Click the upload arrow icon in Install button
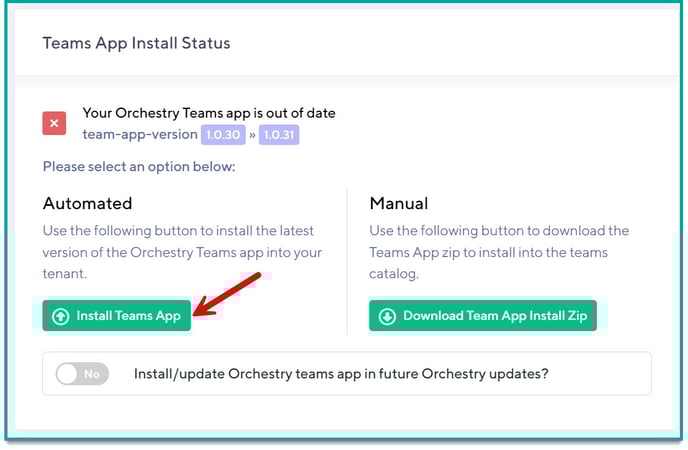 point(61,316)
